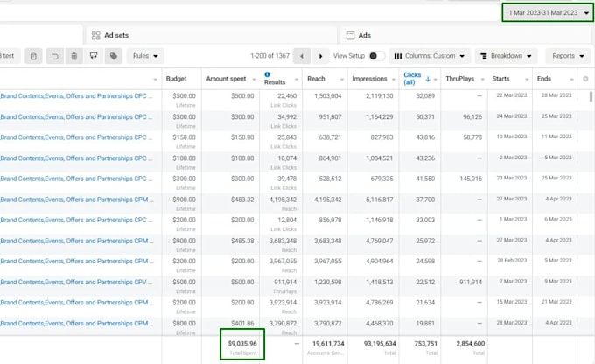Screen dimensions: 595x364
Task: Open the Columns: Custom dropdown
Action: pos(430,56)
